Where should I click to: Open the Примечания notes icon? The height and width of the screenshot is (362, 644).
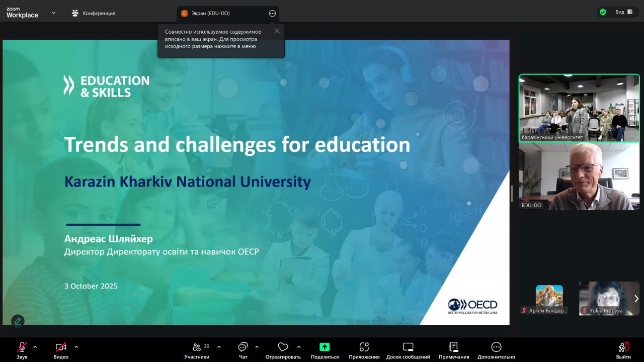click(453, 347)
